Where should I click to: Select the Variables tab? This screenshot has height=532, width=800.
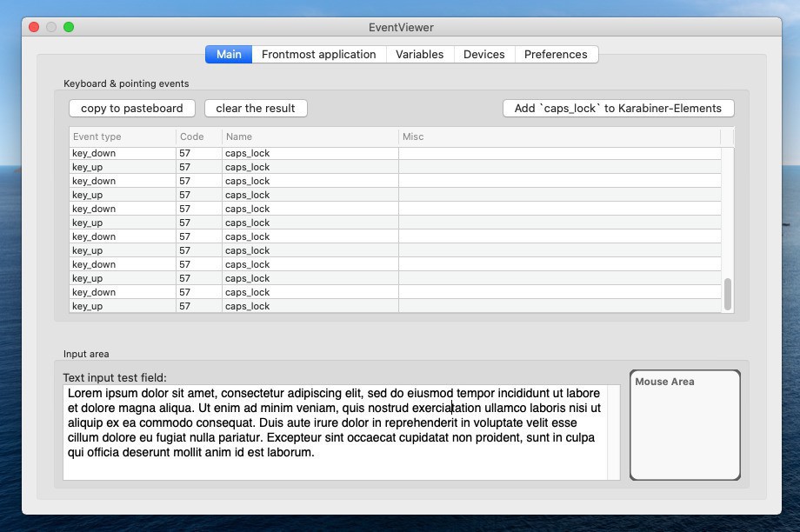click(x=419, y=54)
